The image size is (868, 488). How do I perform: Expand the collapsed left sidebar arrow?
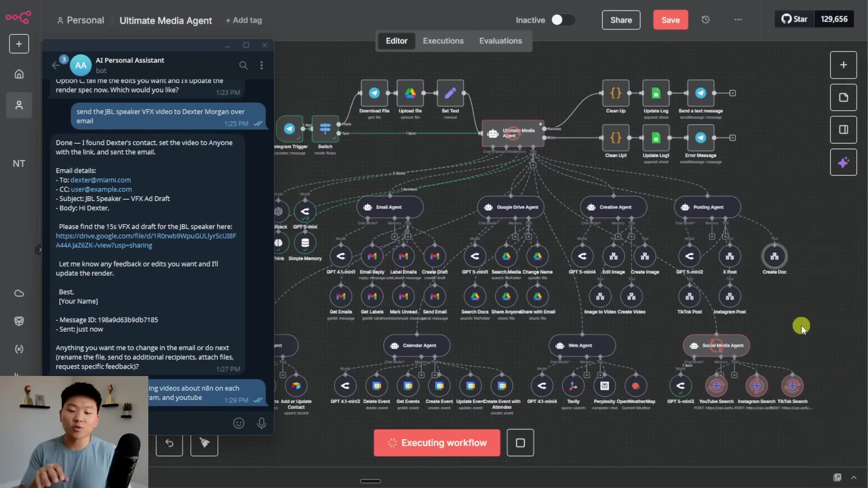40,249
